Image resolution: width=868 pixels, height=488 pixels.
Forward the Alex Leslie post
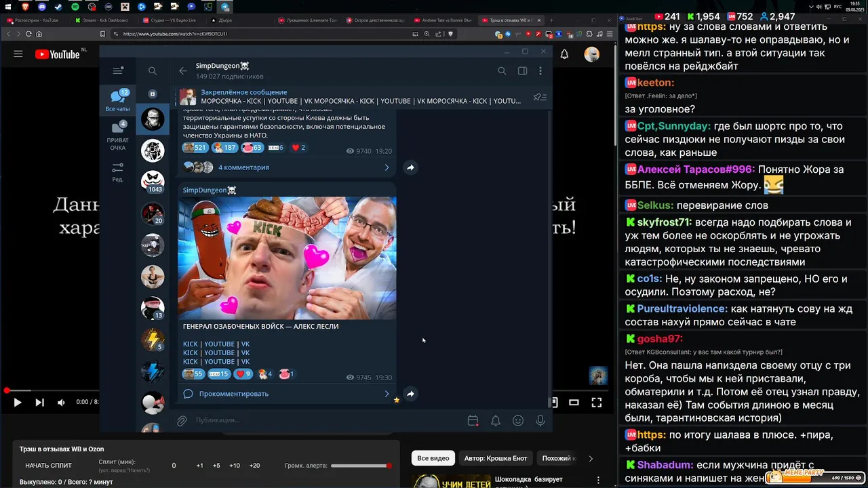410,394
